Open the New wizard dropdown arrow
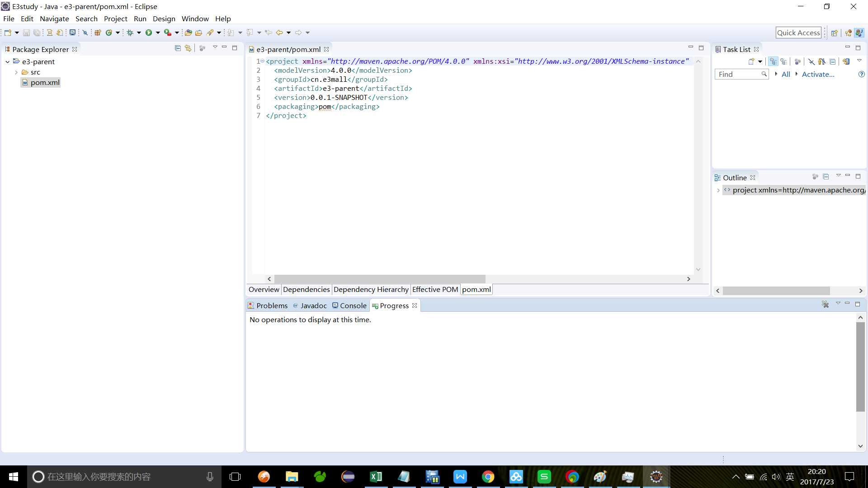Viewport: 868px width, 488px height. pyautogui.click(x=17, y=33)
